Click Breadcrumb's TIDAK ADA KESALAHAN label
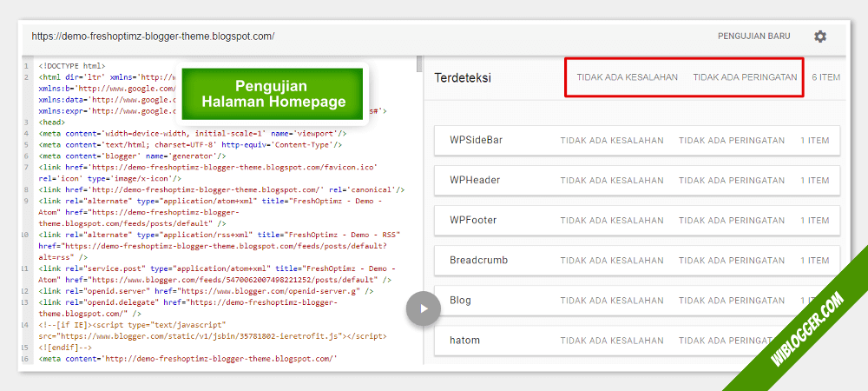Screen dimensions: 868x391 point(612,261)
